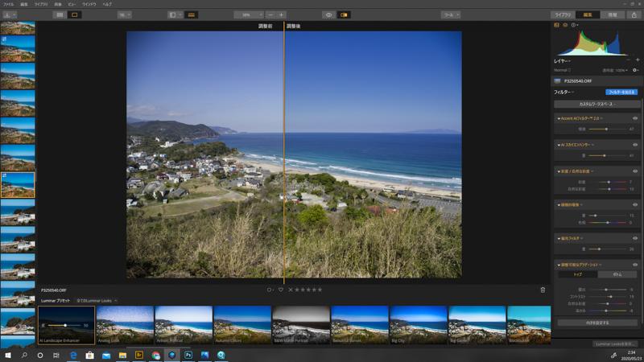Click the share/export icon
The width and height of the screenshot is (644, 362).
pyautogui.click(x=634, y=14)
